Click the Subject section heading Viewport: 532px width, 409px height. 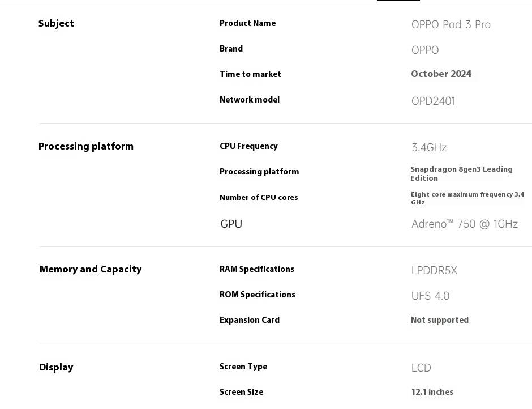[56, 23]
